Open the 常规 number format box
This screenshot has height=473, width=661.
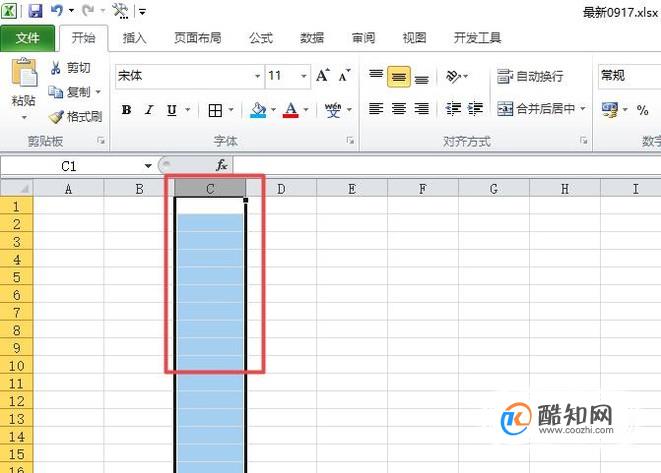[x=629, y=76]
